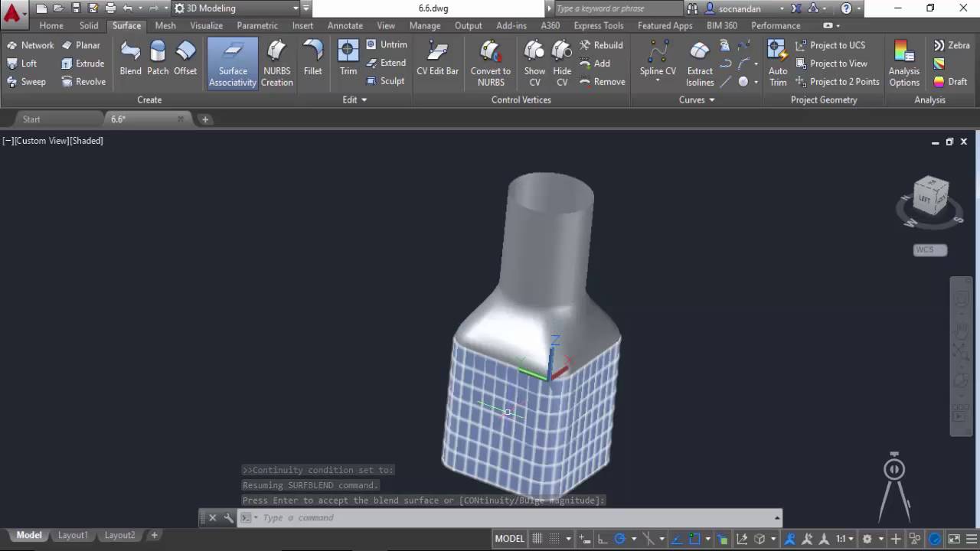Click the Plot printer icon
Viewport: 980px width, 551px height.
110,8
